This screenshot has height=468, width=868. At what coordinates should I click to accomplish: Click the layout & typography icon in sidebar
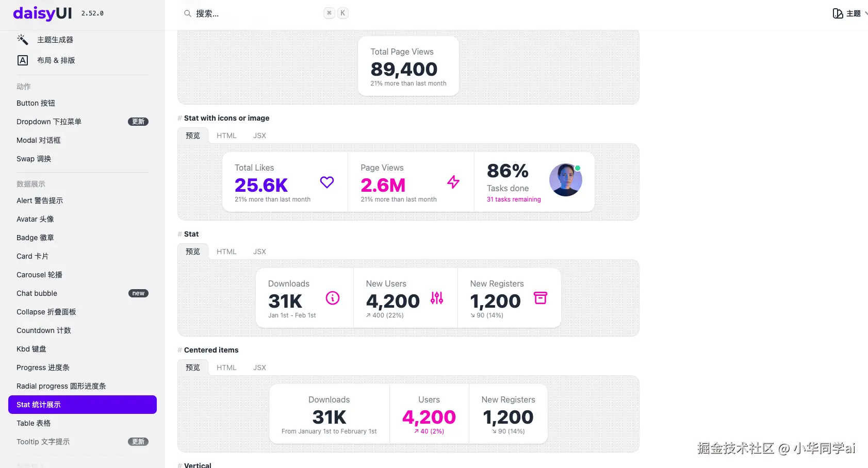tap(23, 60)
